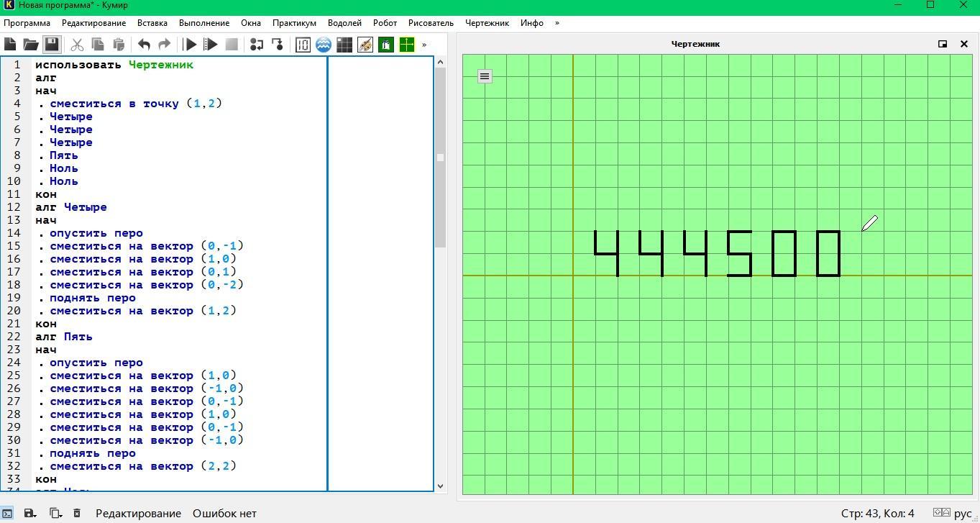Click the drawn digit 5 on canvas
The width and height of the screenshot is (980, 523).
pos(740,253)
